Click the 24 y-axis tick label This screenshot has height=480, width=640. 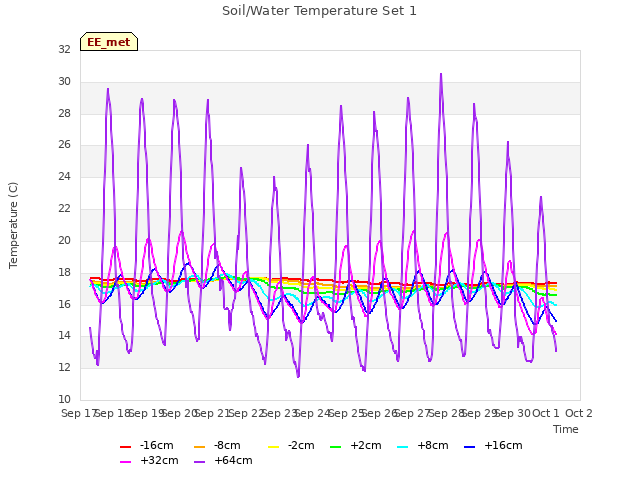(x=64, y=176)
